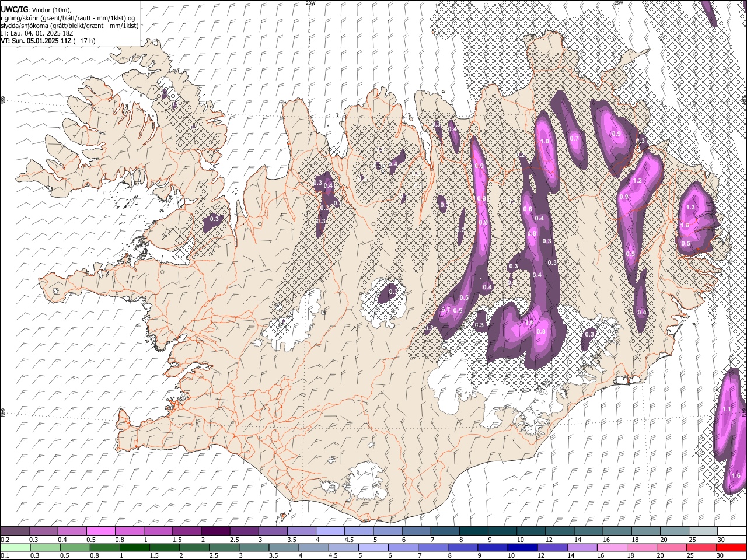This screenshot has width=747, height=560.
Task: Pick the light lavender 4 swatch in top legend row
Action: pyautogui.click(x=330, y=531)
